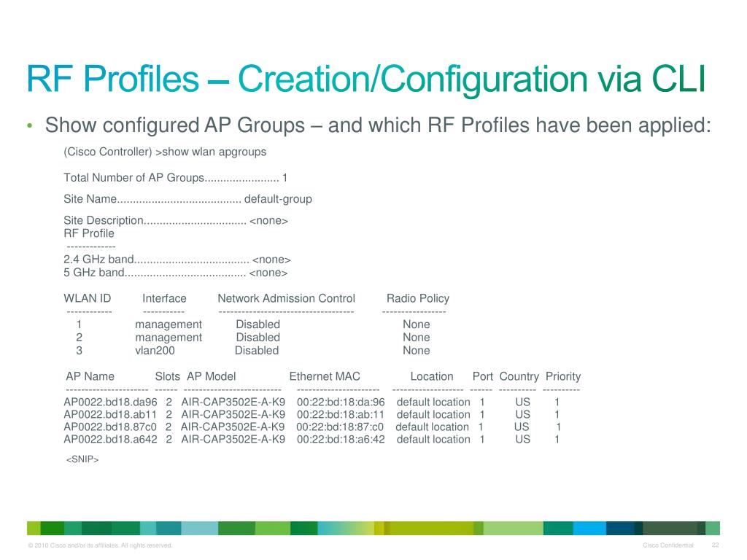
Task: Click the slide title 'RF Profiles – Creation/Configuration via CLI'
Action: [366, 79]
